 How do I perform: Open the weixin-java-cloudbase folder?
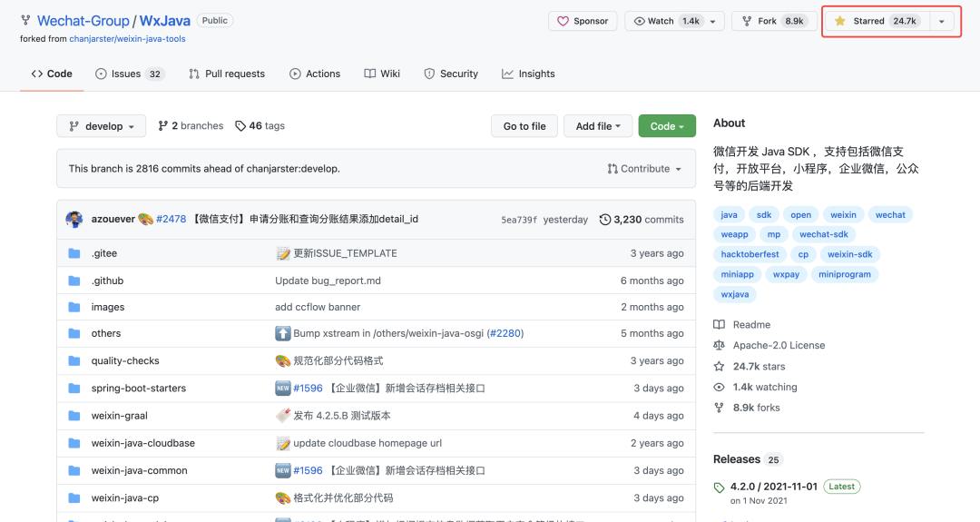pos(143,443)
